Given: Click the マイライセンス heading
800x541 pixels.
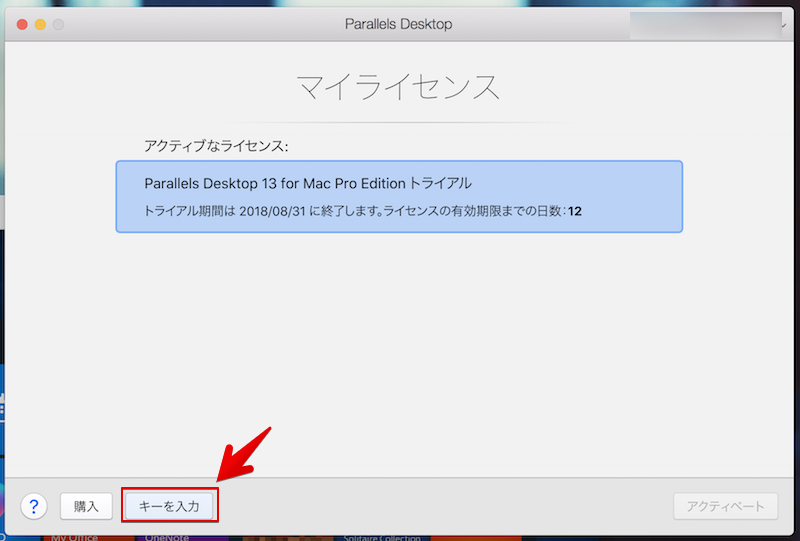Looking at the screenshot, I should tap(399, 88).
